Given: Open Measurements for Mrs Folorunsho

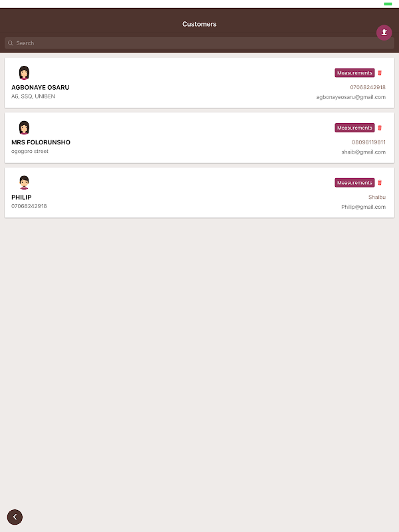Looking at the screenshot, I should tap(354, 128).
